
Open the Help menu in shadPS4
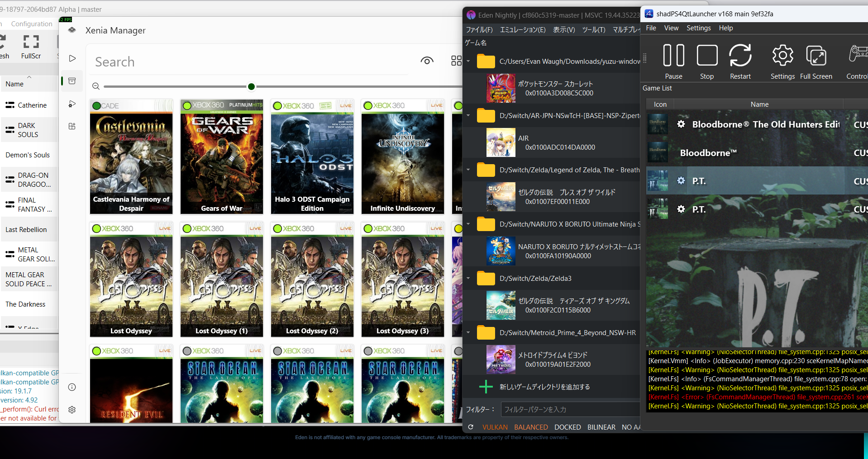[x=726, y=28]
